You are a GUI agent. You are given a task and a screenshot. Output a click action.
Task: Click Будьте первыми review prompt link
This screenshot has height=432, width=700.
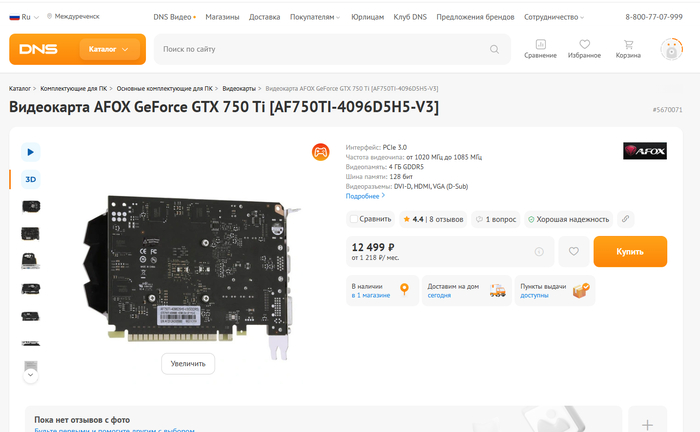(114, 430)
